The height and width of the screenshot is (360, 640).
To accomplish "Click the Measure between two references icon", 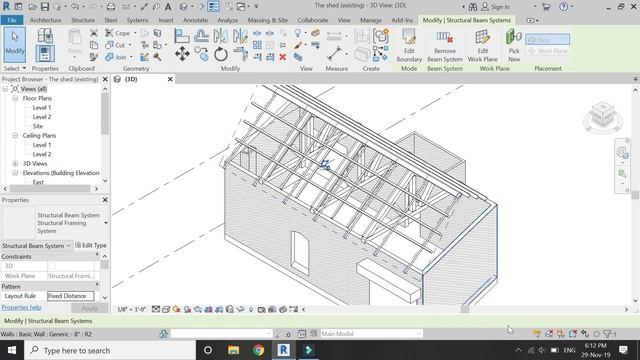I will coord(334,53).
